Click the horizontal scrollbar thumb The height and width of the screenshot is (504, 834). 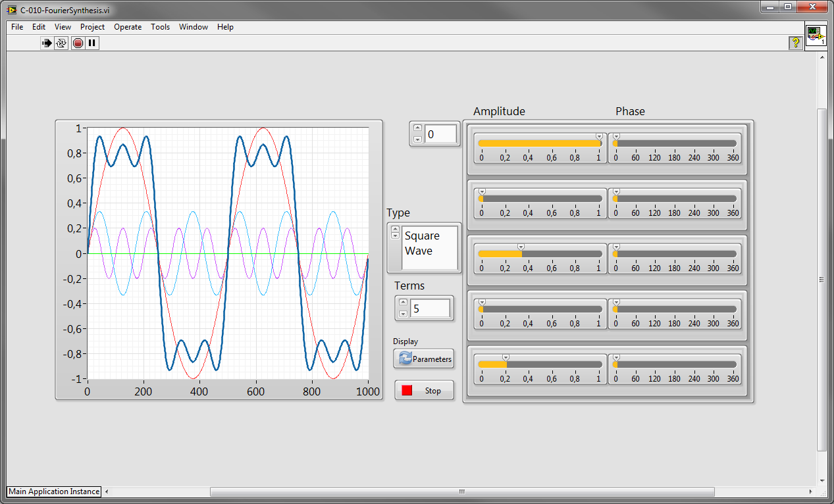coord(462,491)
